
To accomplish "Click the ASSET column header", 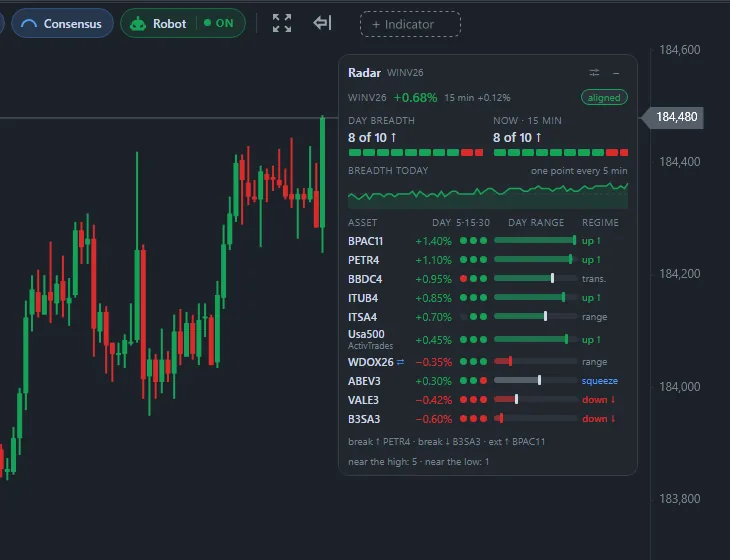I will point(363,223).
